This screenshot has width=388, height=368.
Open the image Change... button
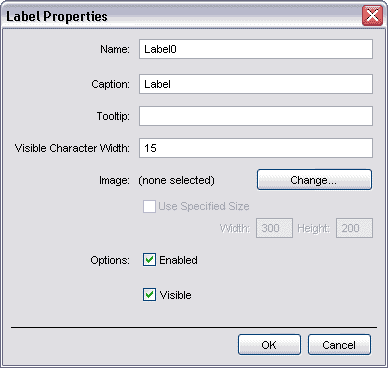coord(314,180)
